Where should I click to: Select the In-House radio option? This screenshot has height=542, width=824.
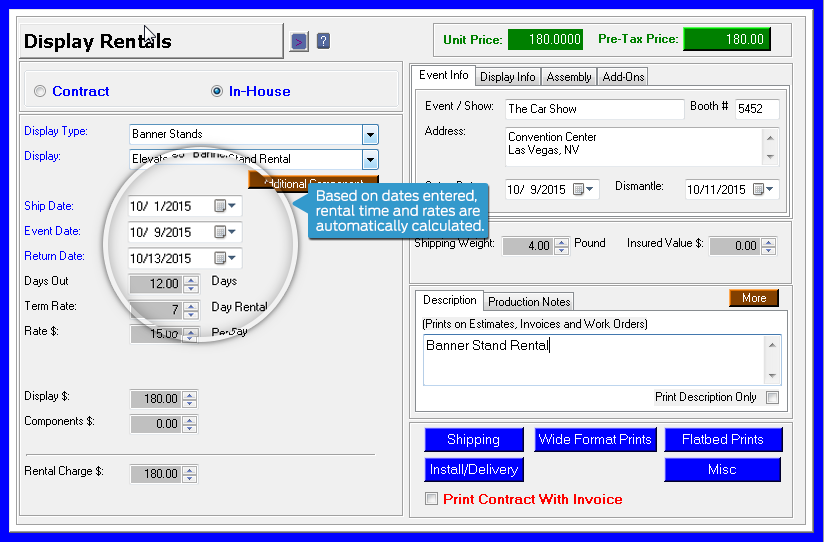217,91
